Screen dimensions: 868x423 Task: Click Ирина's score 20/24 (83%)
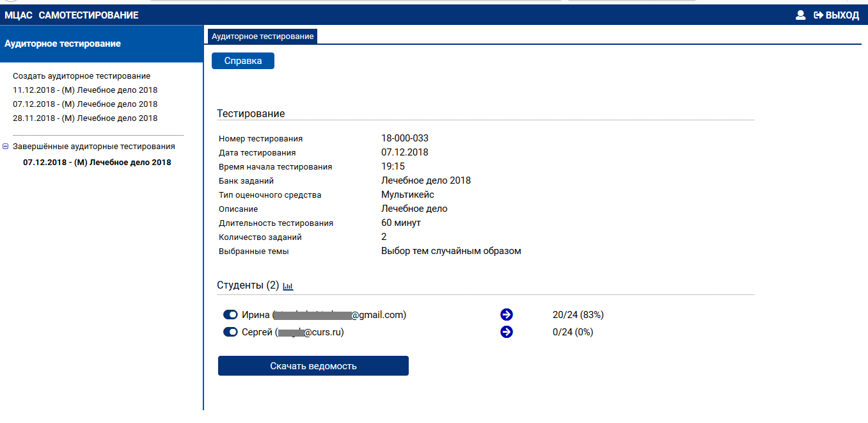pos(578,315)
